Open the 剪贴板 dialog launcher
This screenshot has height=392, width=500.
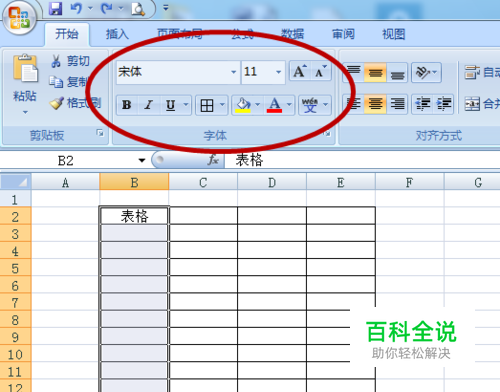point(100,133)
